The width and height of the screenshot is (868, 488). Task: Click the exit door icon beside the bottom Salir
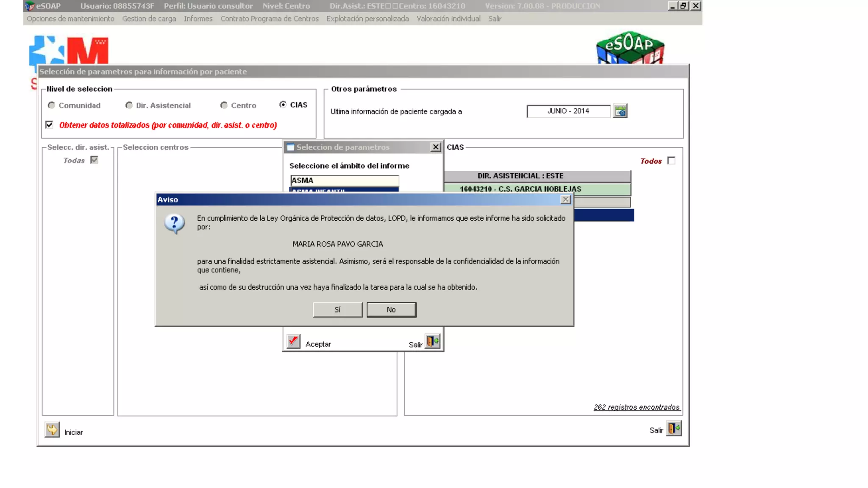click(x=673, y=429)
